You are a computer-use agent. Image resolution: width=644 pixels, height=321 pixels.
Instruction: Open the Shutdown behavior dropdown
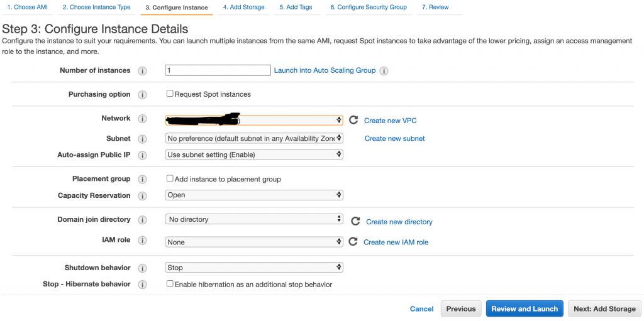pyautogui.click(x=254, y=268)
